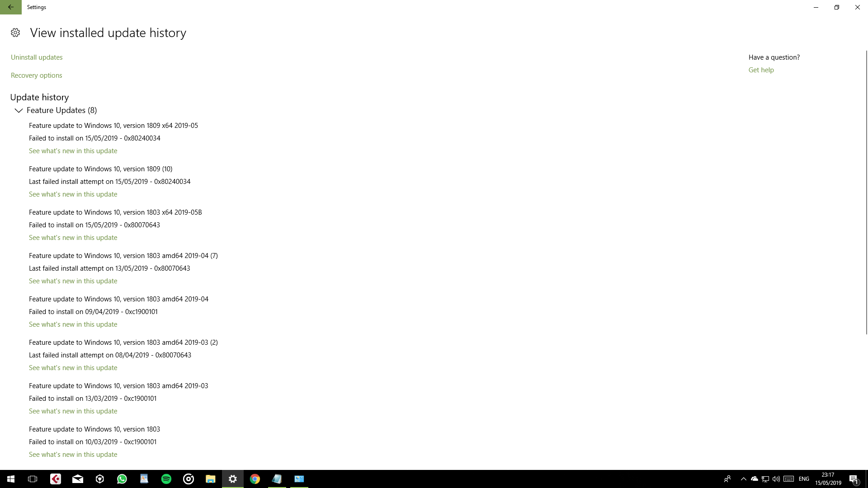Select the Settings gear taskbar icon
Screen dimensions: 868x488
233,479
